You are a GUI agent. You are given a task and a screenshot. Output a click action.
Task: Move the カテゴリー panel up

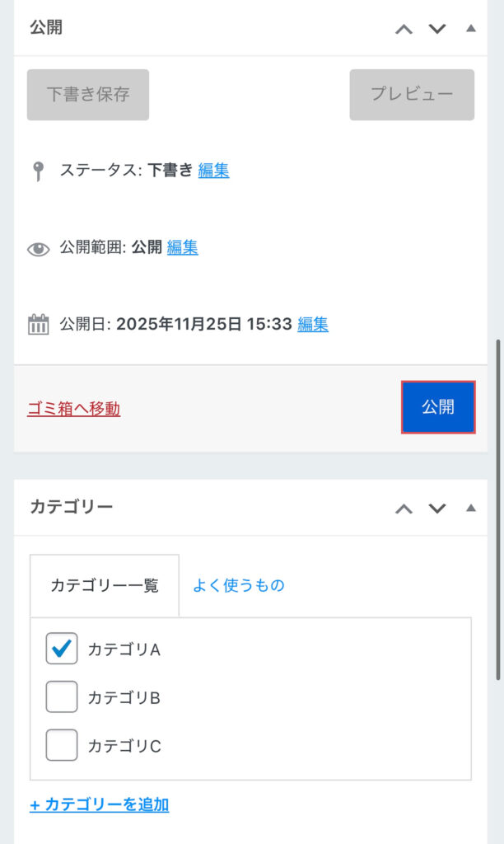[x=404, y=508]
